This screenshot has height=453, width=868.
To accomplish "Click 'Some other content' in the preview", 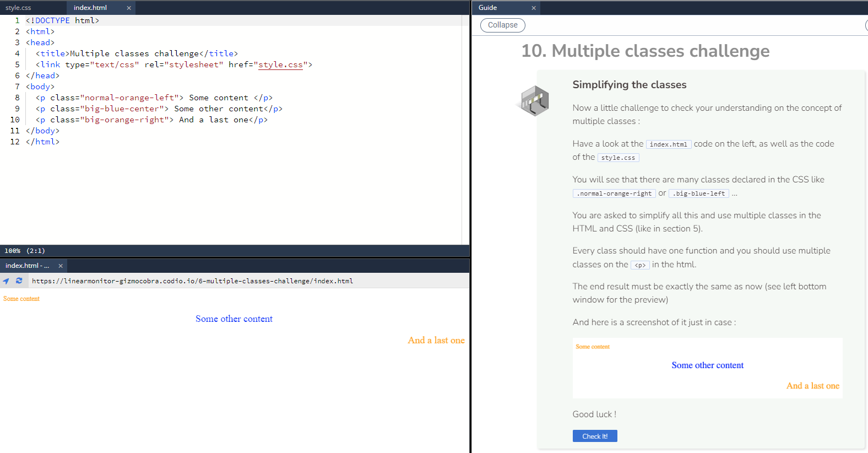I will (x=234, y=319).
